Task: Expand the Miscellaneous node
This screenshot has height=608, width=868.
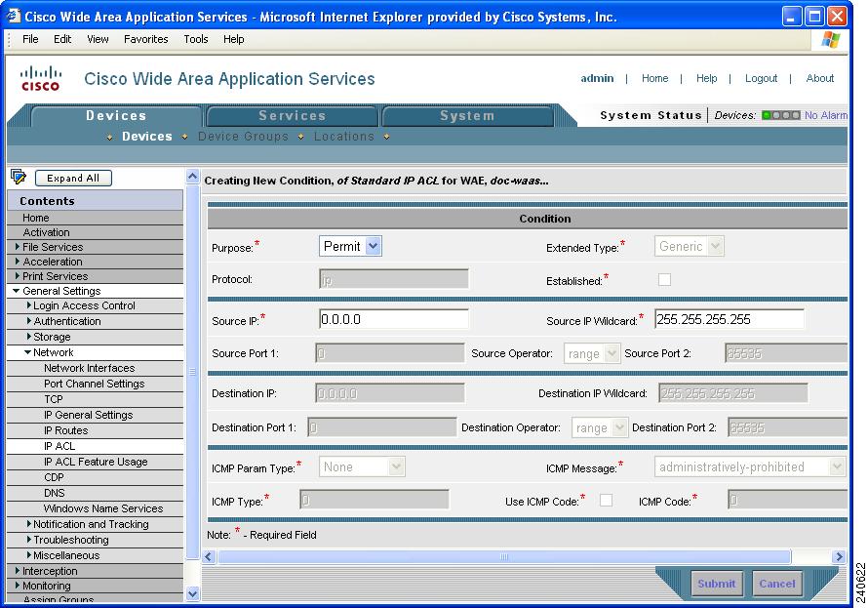Action: pos(29,555)
